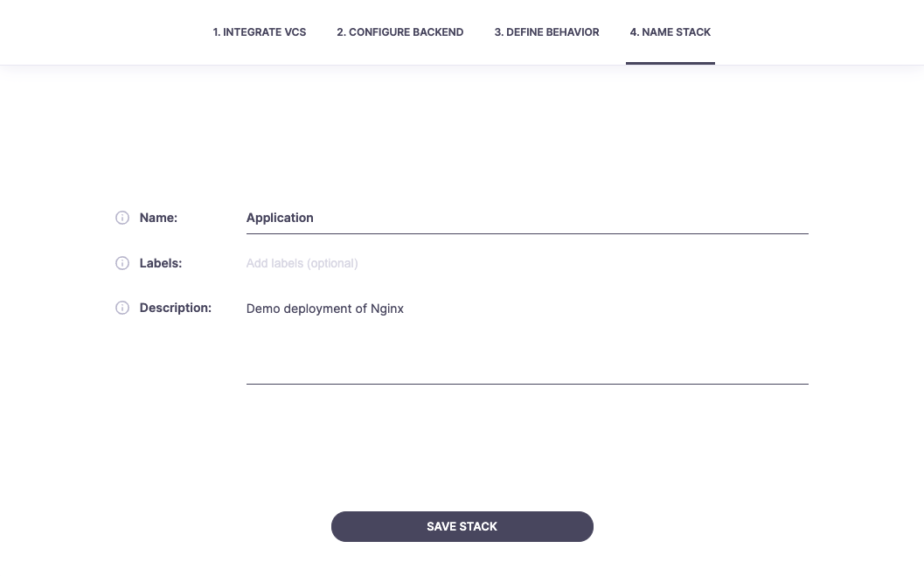Click the 'Description:' field label

point(176,308)
